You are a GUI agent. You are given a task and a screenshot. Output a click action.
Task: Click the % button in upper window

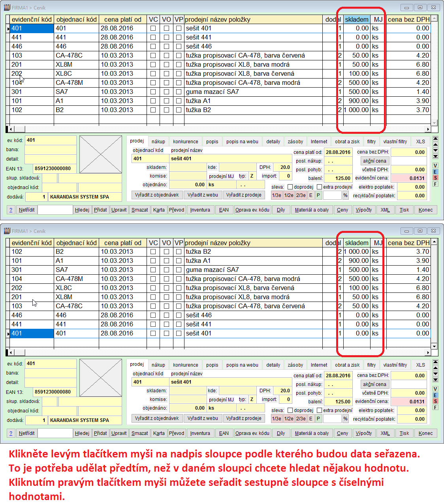tap(345, 195)
